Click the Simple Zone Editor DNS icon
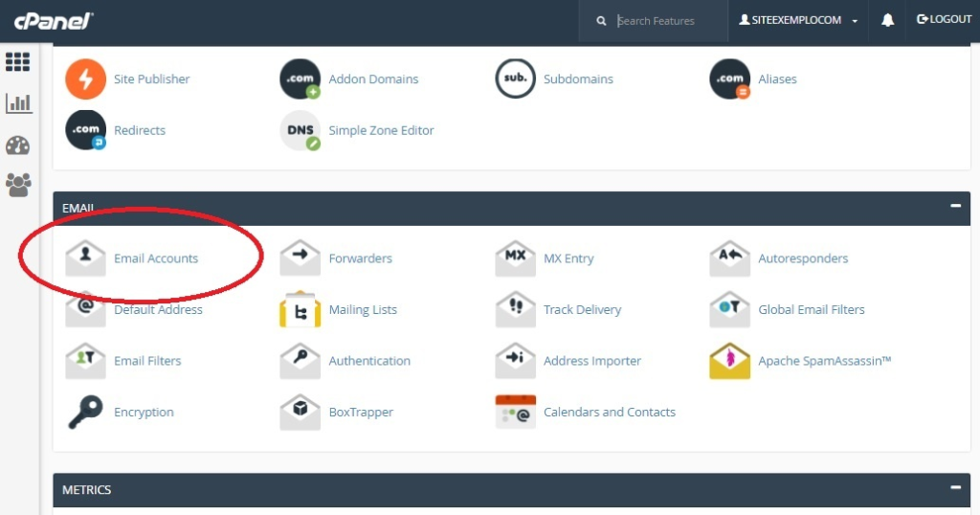 [x=300, y=131]
